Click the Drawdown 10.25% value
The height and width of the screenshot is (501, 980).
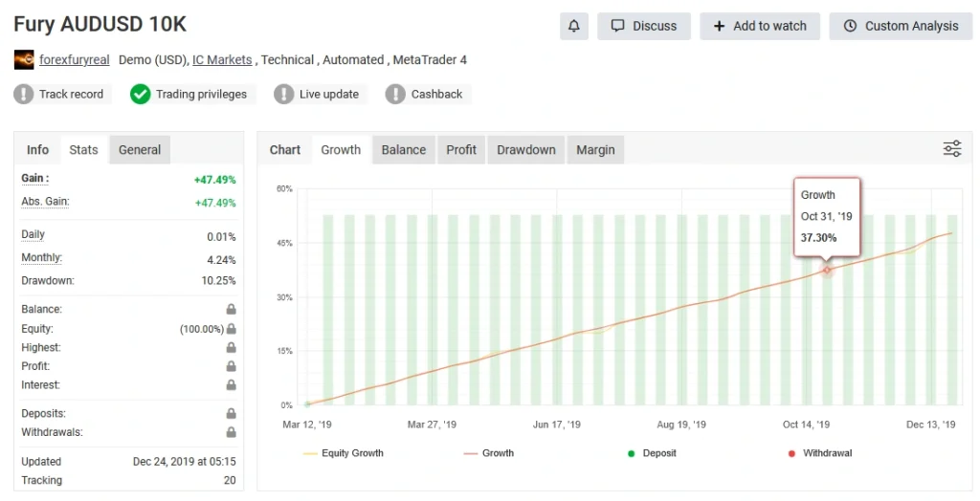click(219, 281)
